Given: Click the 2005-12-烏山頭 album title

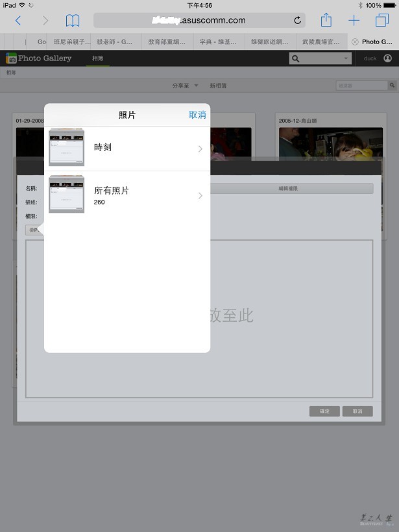Looking at the screenshot, I should [298, 121].
